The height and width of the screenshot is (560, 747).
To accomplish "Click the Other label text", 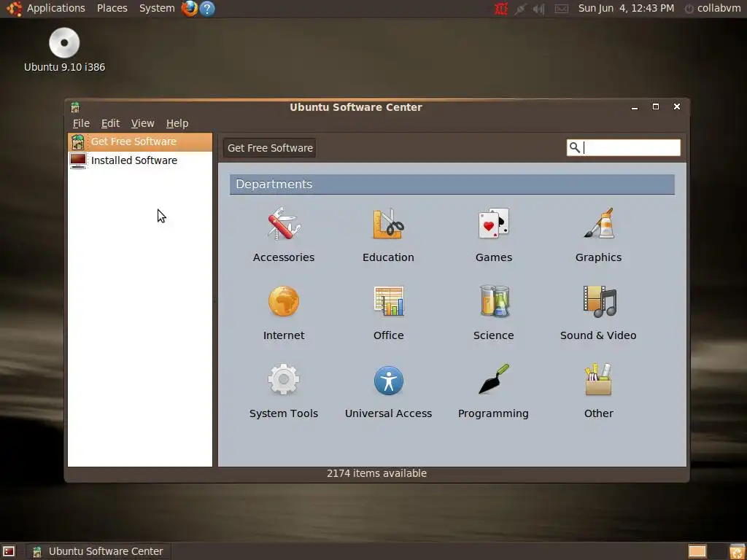I will [599, 413].
